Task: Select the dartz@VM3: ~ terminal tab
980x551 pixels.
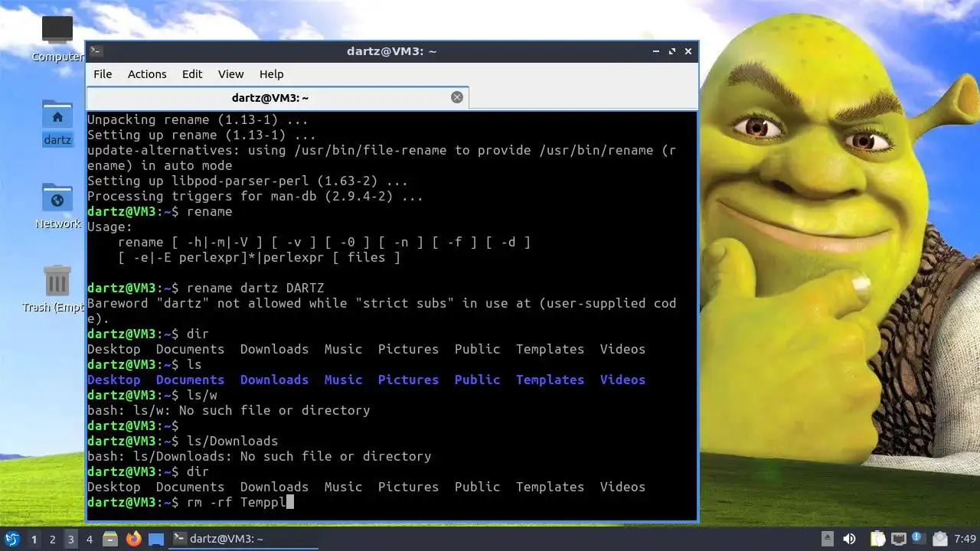Action: [x=277, y=98]
